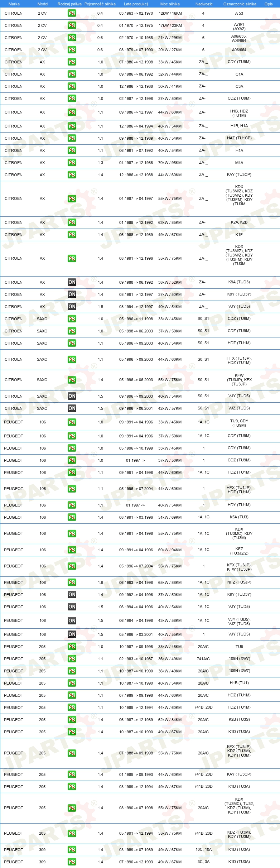
Task: Click the PB icon in Peugeot 205 741A/C row
Action: [72, 659]
